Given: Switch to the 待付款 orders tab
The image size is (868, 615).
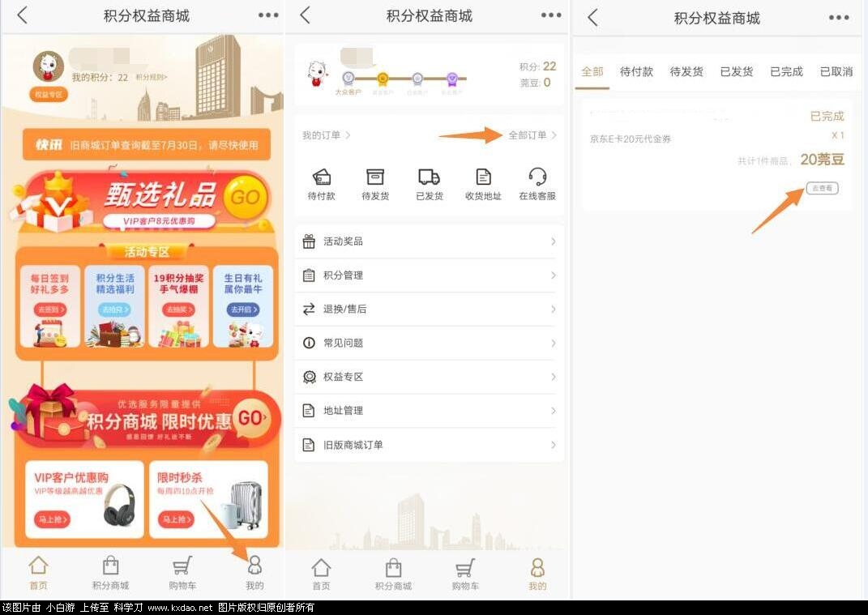Looking at the screenshot, I should coord(636,71).
